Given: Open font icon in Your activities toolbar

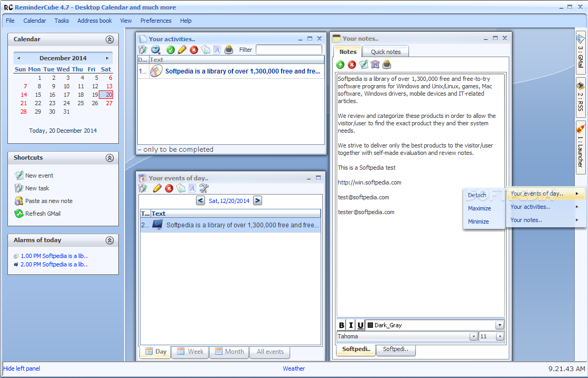Looking at the screenshot, I should point(217,50).
